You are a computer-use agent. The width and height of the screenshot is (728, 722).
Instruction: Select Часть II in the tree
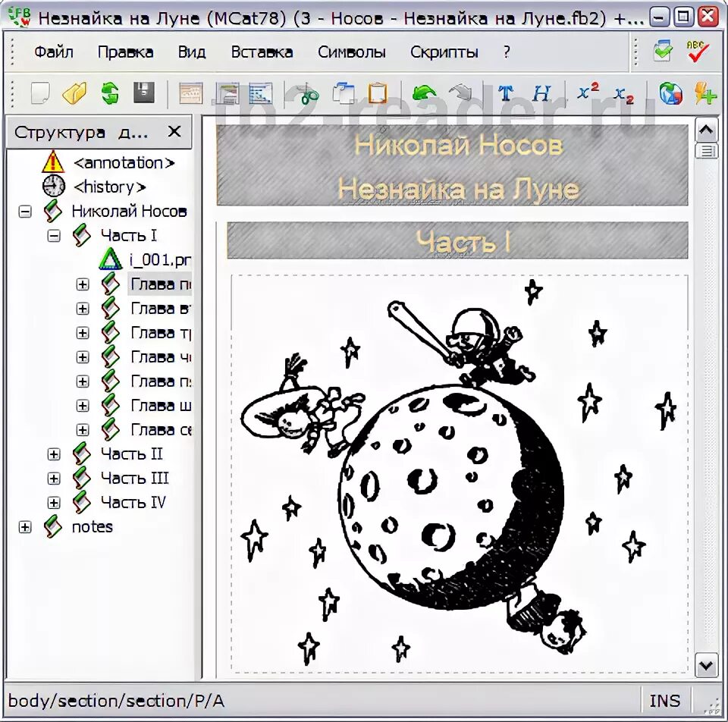(x=132, y=454)
